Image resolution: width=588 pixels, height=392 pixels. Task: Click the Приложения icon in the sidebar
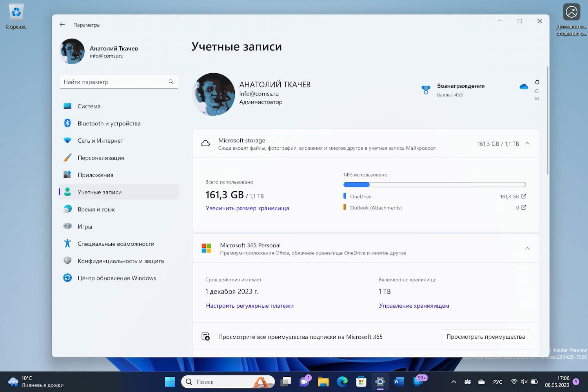tap(67, 175)
